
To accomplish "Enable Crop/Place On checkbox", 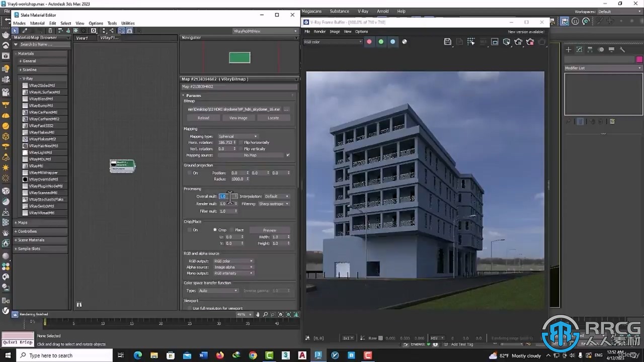I will 189,230.
